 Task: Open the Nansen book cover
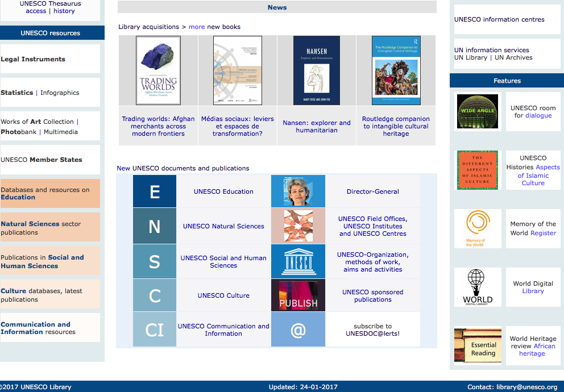tap(317, 70)
